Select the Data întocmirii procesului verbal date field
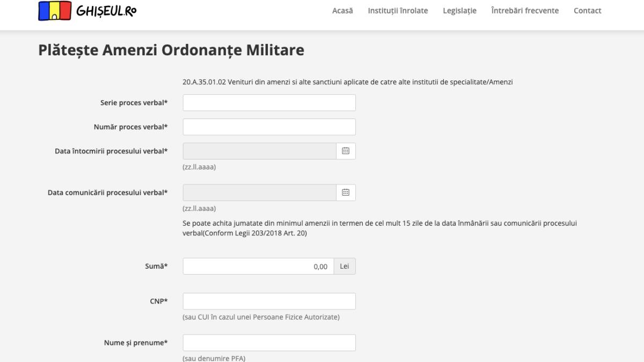Image resolution: width=644 pixels, height=362 pixels. point(259,151)
